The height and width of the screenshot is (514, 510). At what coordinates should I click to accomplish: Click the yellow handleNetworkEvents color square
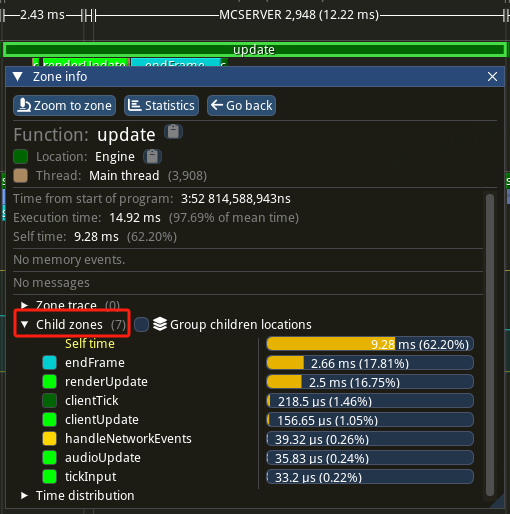coord(50,439)
